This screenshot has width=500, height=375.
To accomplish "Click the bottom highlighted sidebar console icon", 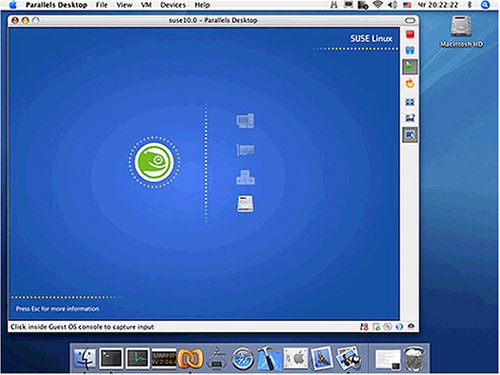I will 410,135.
